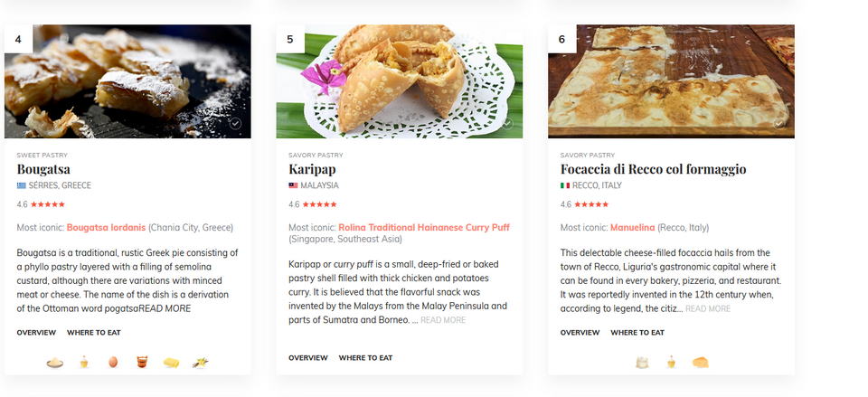Toggle the checkmark on the Karipap photo
Viewport: 868px width, 397px height.
tap(507, 124)
